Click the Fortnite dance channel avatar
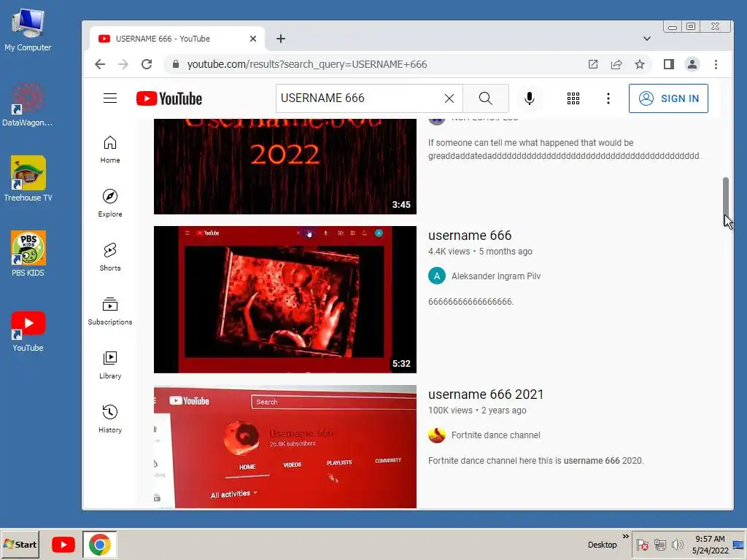The image size is (747, 560). (437, 435)
